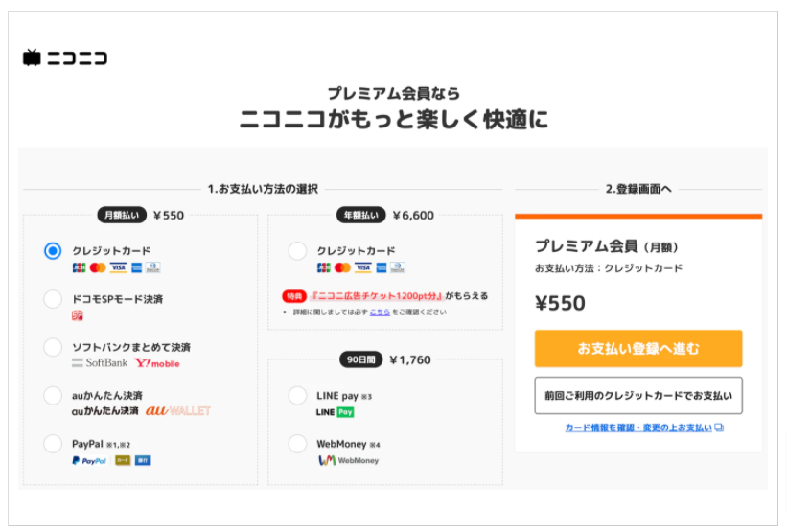Viewport: 787px width, 532px height.
Task: Click the Y!mobile logo
Action: tap(157, 363)
